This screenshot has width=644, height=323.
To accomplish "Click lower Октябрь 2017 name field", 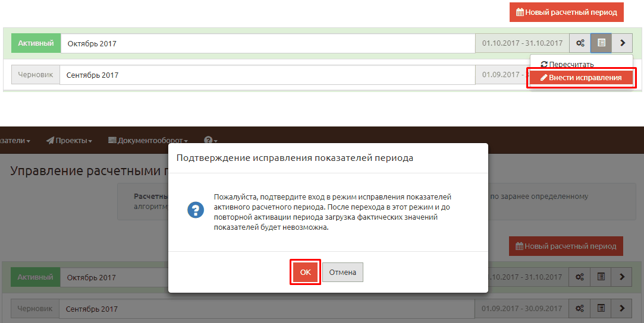I will (114, 277).
